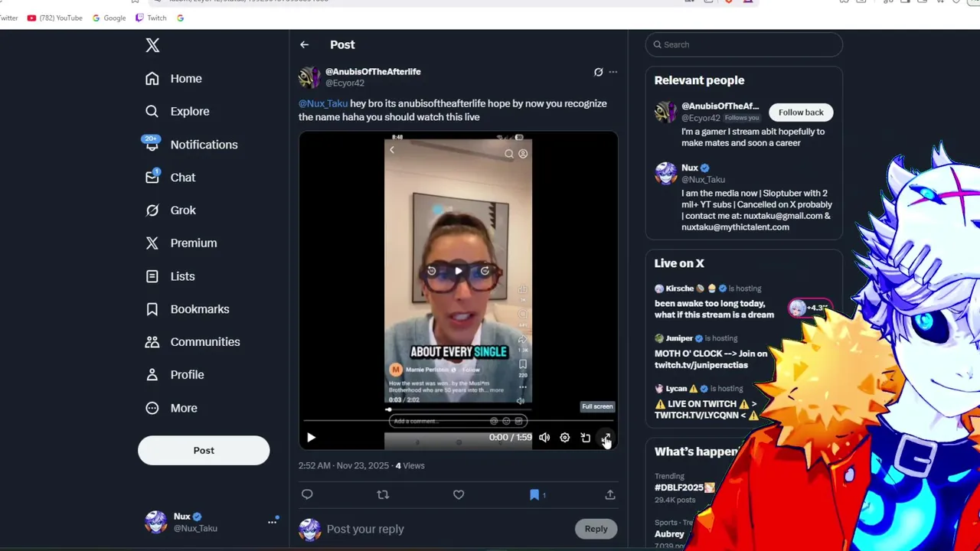This screenshot has width=980, height=551.
Task: Repost using the retweet icon
Action: [383, 494]
